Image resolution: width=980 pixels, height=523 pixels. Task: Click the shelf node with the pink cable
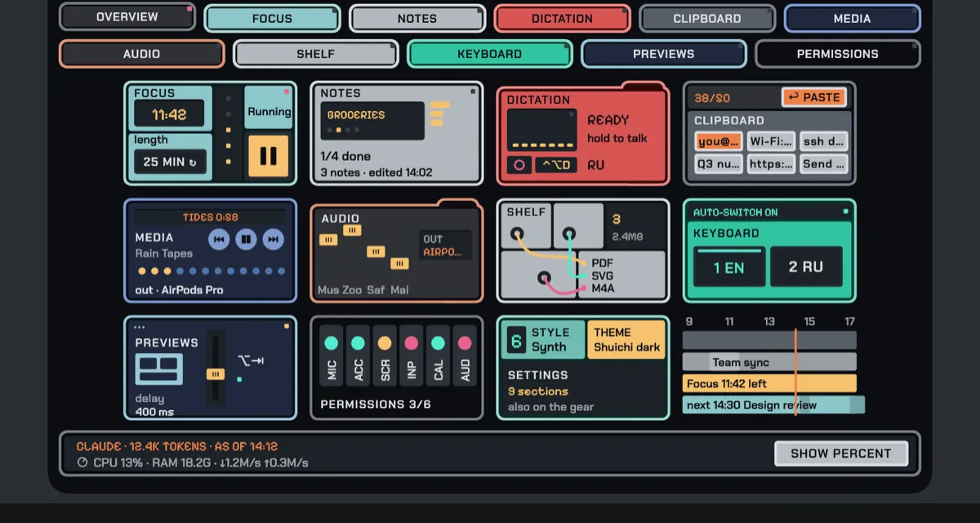click(x=544, y=279)
